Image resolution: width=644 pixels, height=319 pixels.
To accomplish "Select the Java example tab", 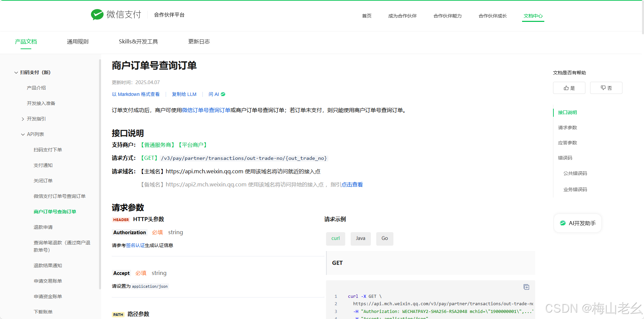I will click(360, 239).
